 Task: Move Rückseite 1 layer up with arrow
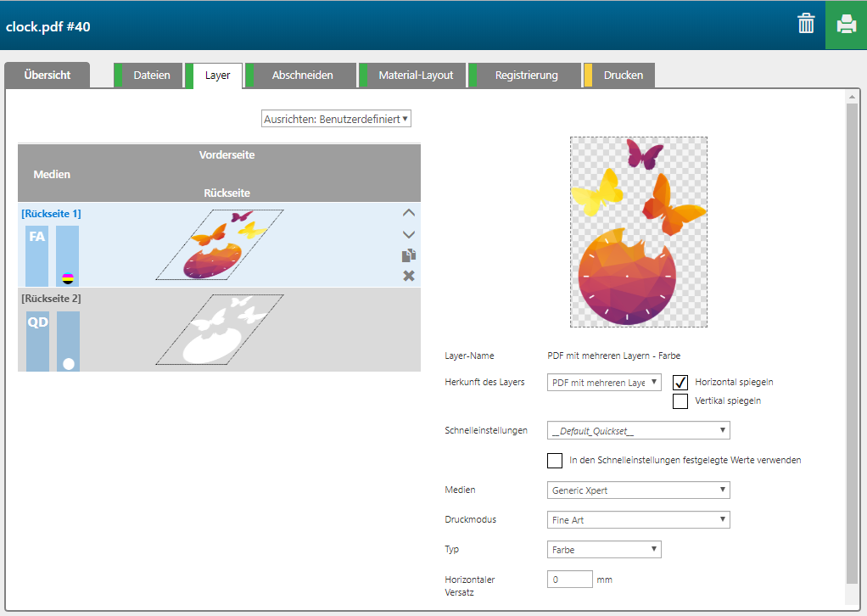pos(409,213)
